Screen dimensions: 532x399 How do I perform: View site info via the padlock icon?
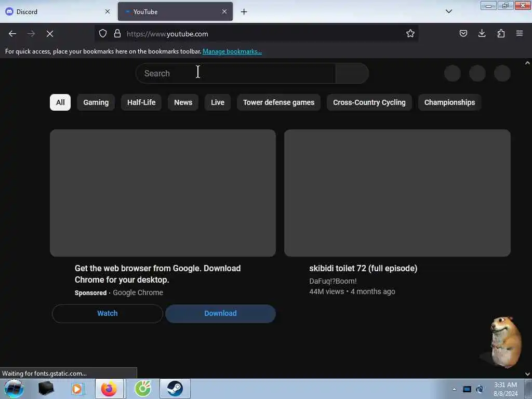(117, 33)
